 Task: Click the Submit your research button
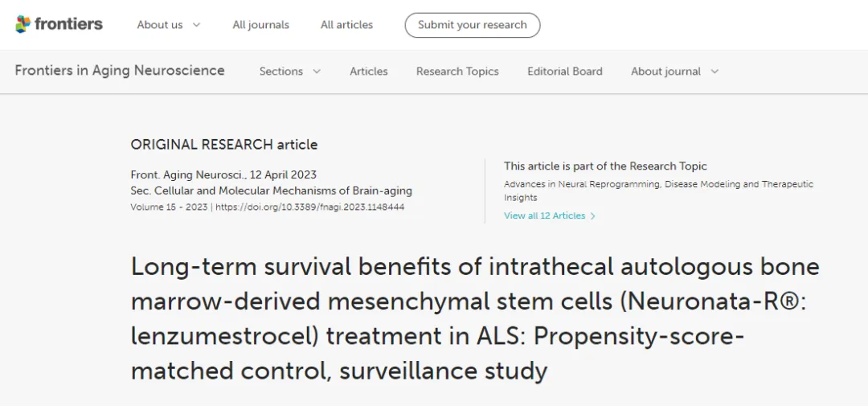[472, 25]
